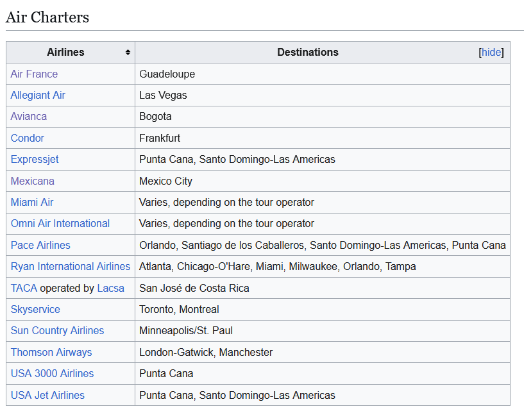Click the Destinations column header

pos(307,53)
